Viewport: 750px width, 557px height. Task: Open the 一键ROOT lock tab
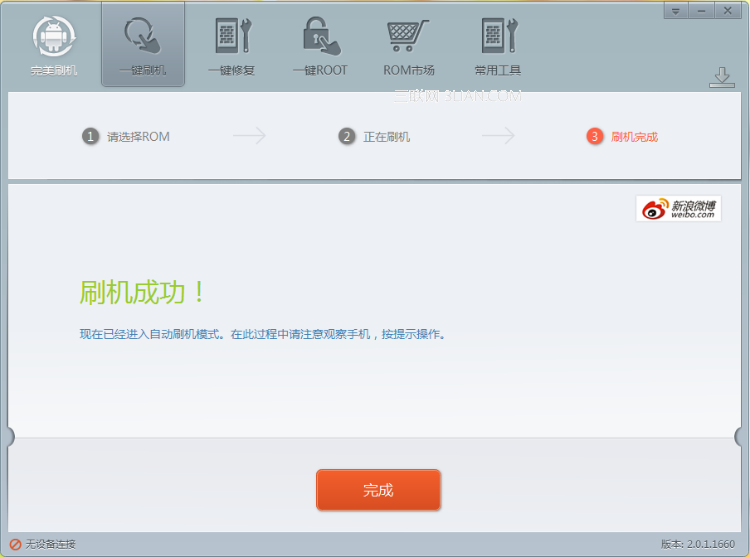pyautogui.click(x=320, y=46)
